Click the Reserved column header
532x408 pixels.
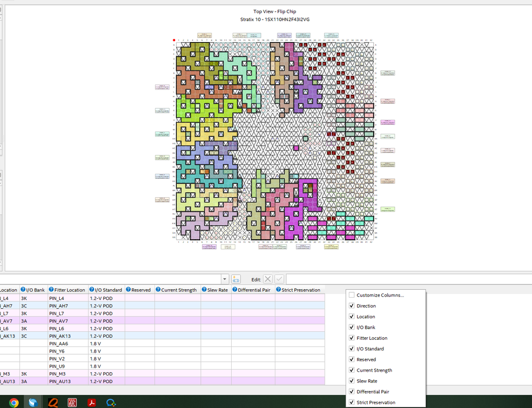[141, 290]
